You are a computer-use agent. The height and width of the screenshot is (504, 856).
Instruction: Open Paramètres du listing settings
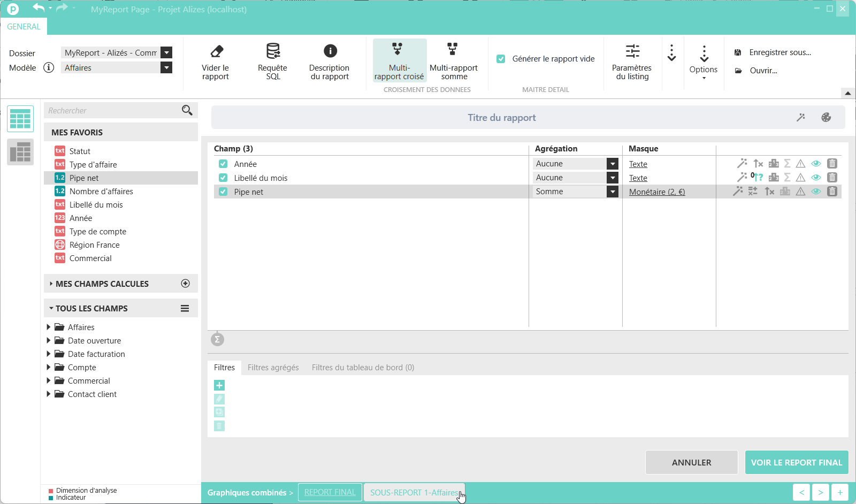[632, 51]
